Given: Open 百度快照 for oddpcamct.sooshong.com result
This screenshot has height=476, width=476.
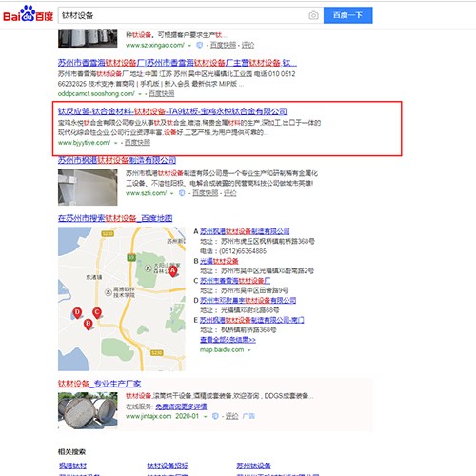Looking at the screenshot, I should [162, 93].
